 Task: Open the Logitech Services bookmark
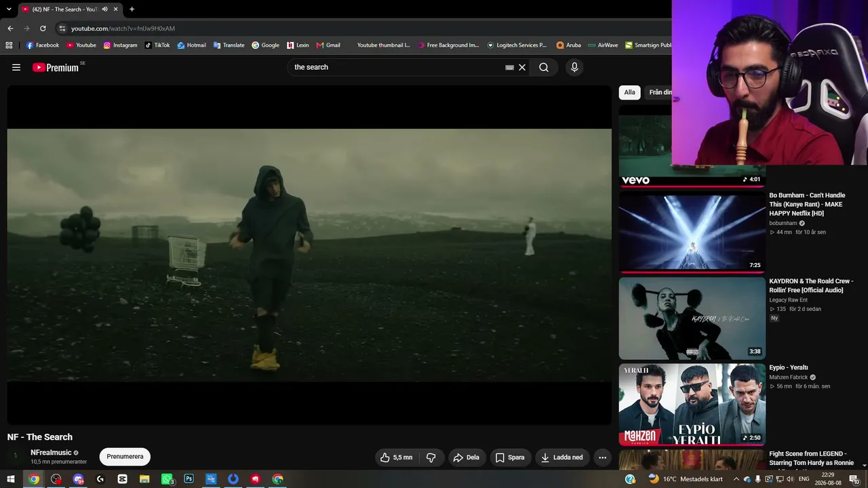pos(517,45)
